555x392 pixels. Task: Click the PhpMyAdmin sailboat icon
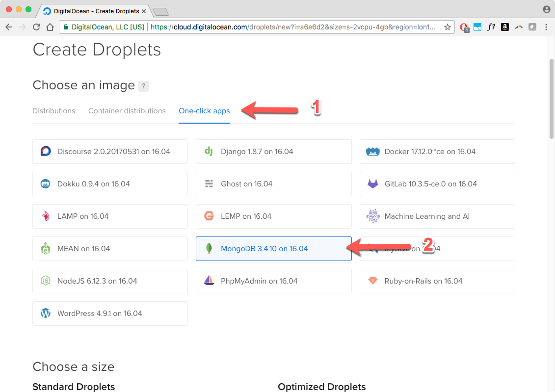209,281
